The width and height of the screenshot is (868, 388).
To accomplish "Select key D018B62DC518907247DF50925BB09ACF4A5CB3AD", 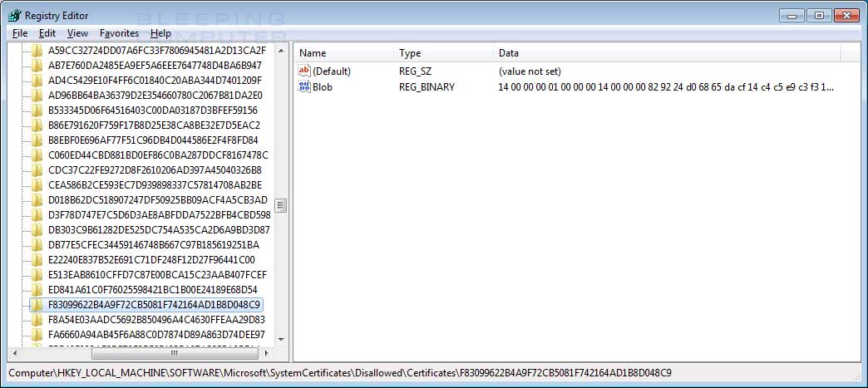I will pyautogui.click(x=158, y=199).
